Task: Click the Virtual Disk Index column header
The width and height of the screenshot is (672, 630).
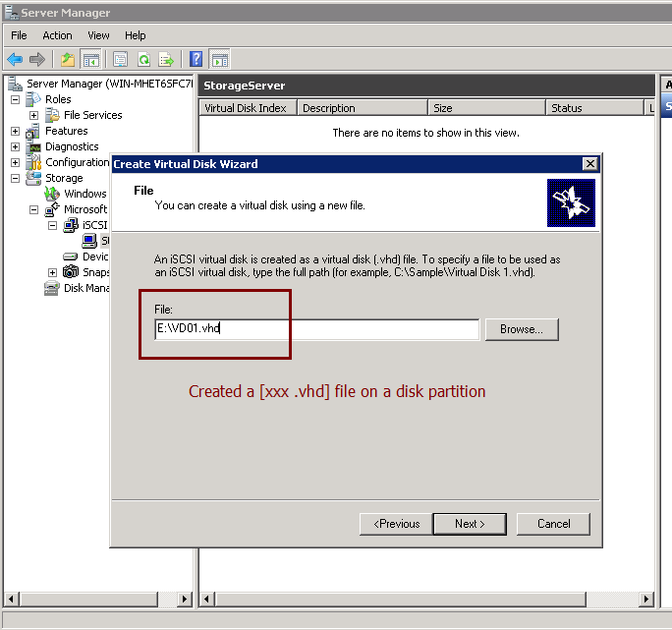Action: tap(245, 108)
